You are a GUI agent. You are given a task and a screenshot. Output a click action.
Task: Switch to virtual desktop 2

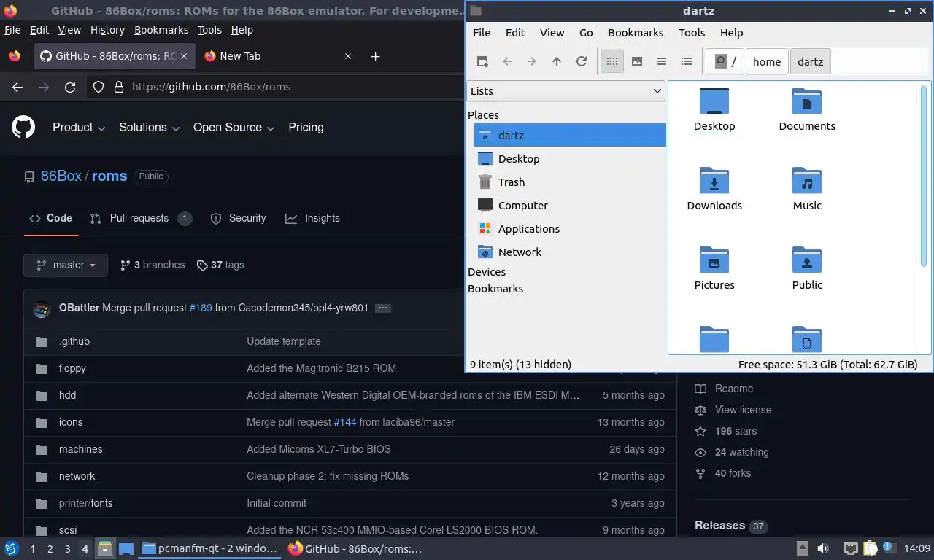click(x=50, y=549)
